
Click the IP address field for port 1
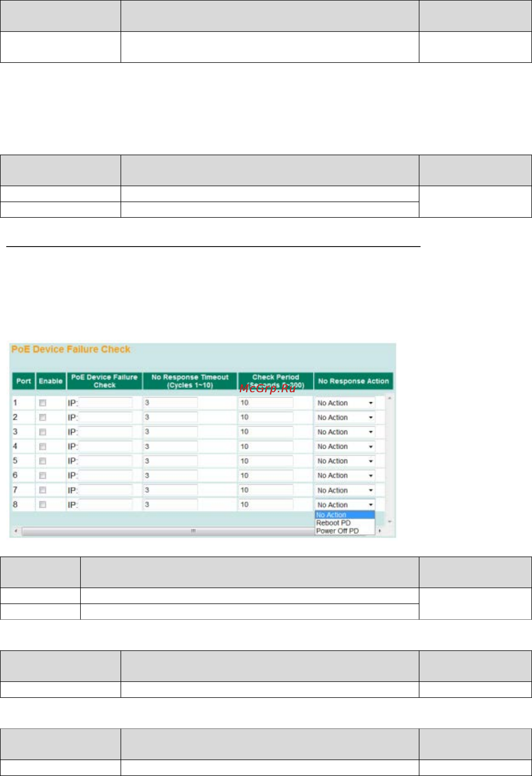pos(105,403)
